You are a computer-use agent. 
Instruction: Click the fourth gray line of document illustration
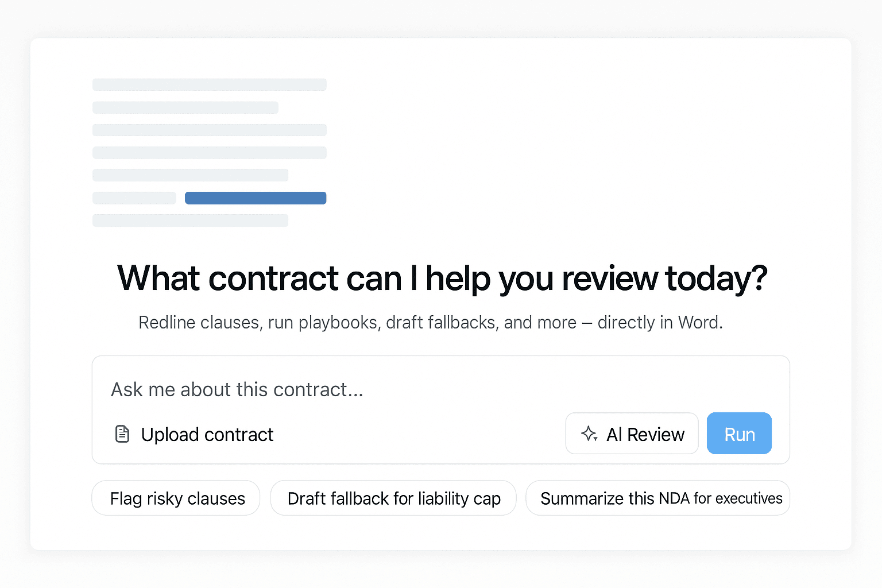(x=210, y=153)
